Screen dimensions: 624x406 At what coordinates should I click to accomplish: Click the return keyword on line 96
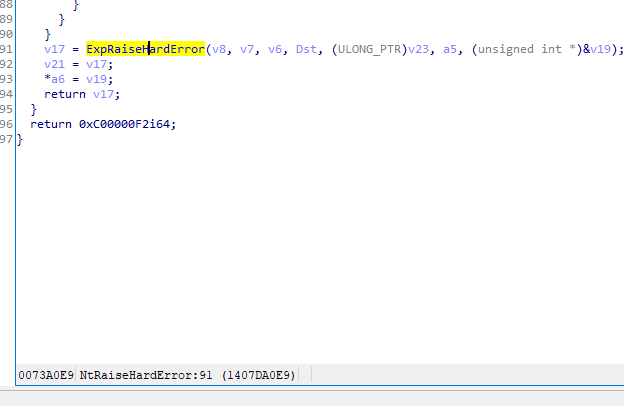tap(51, 124)
